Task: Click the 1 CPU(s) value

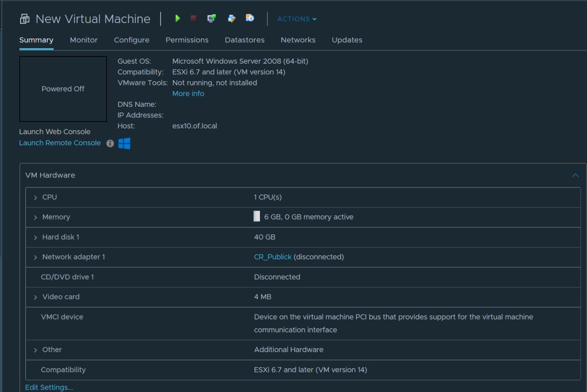Action: (268, 197)
